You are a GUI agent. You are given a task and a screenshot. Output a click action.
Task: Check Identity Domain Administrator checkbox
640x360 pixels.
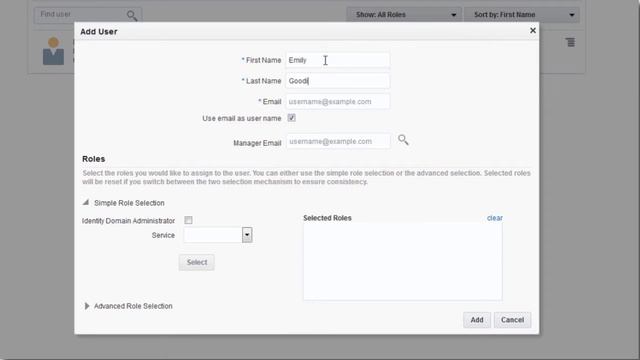(x=188, y=220)
